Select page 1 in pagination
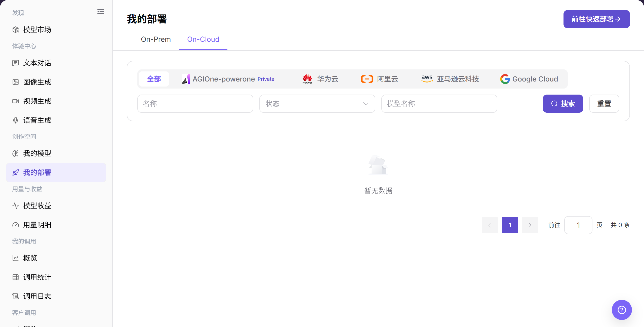The image size is (644, 327). click(x=510, y=225)
